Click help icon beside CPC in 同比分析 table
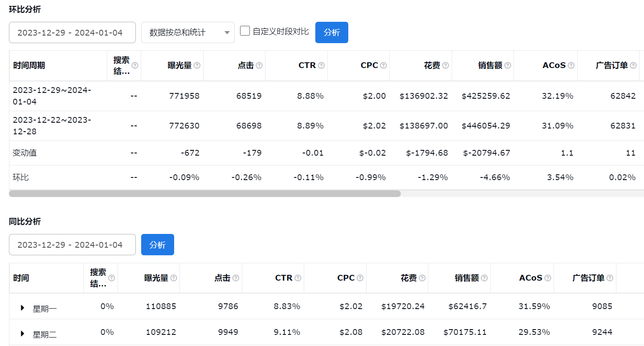Image resolution: width=644 pixels, height=346 pixels. 360,278
